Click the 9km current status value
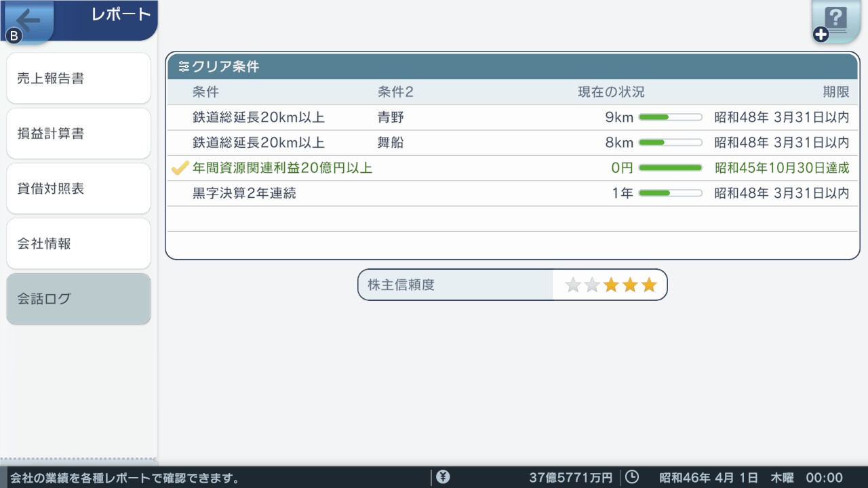868x488 pixels. (x=619, y=117)
